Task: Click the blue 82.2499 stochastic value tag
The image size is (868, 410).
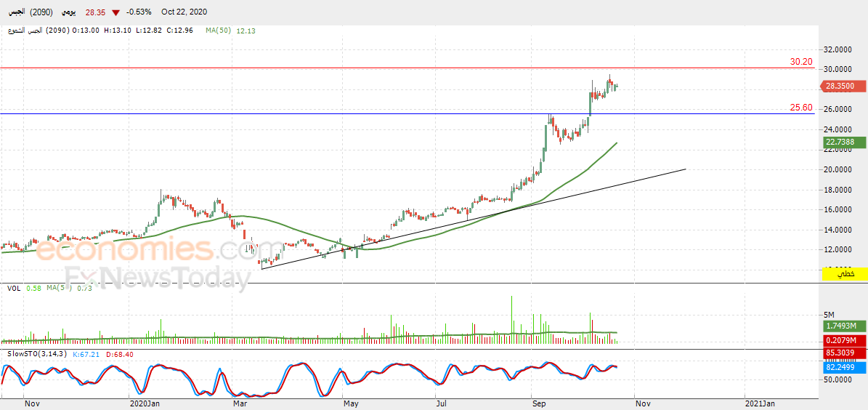Action: pyautogui.click(x=841, y=366)
